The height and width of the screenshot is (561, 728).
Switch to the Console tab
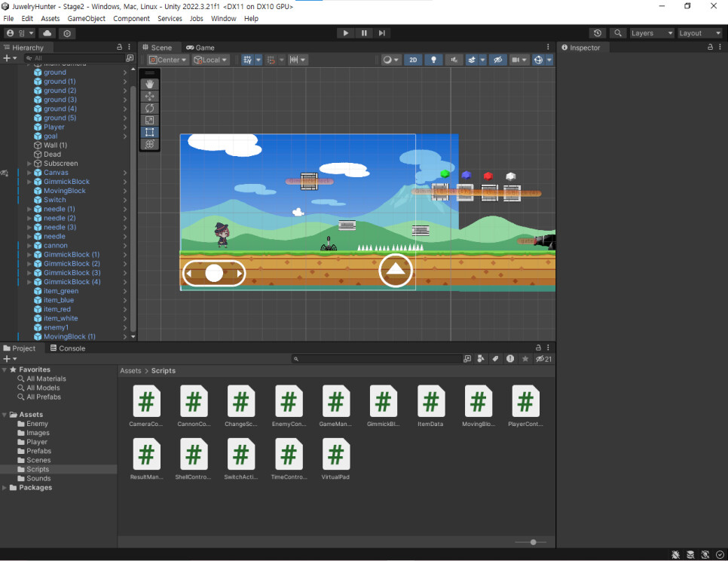tap(67, 348)
